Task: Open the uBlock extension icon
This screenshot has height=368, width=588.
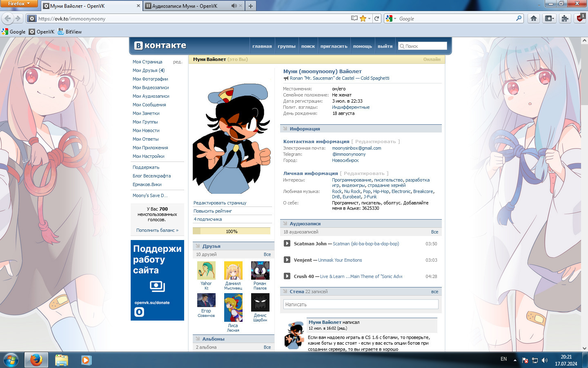Action: [580, 18]
